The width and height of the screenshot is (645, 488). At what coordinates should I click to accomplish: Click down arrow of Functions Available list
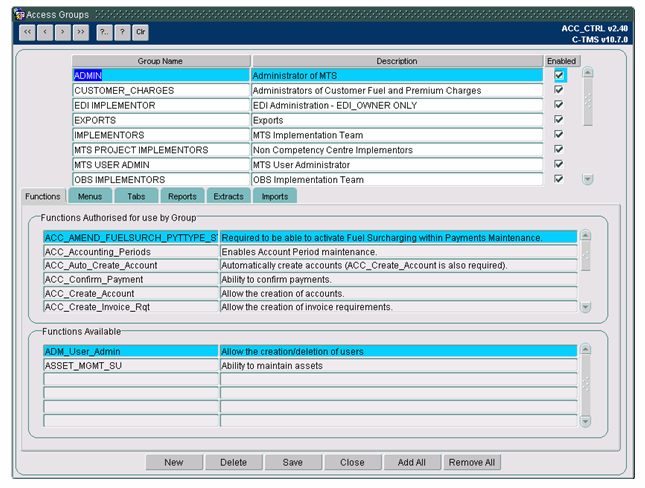585,421
